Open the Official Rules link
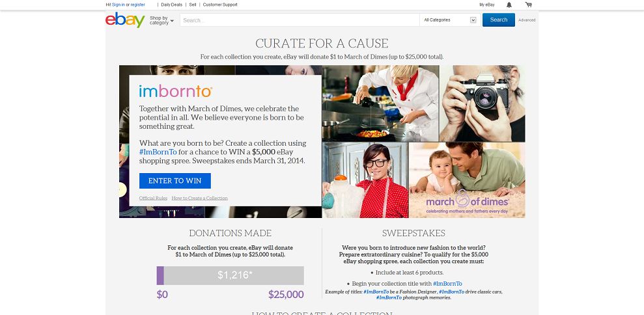This screenshot has height=315, width=644. (x=153, y=198)
